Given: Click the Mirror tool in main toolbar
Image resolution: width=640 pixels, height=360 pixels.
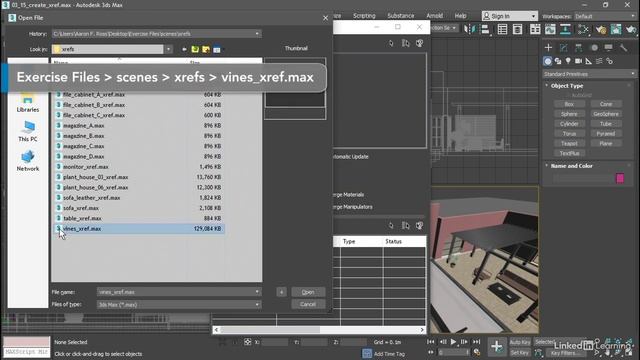Looking at the screenshot, I should [471, 29].
